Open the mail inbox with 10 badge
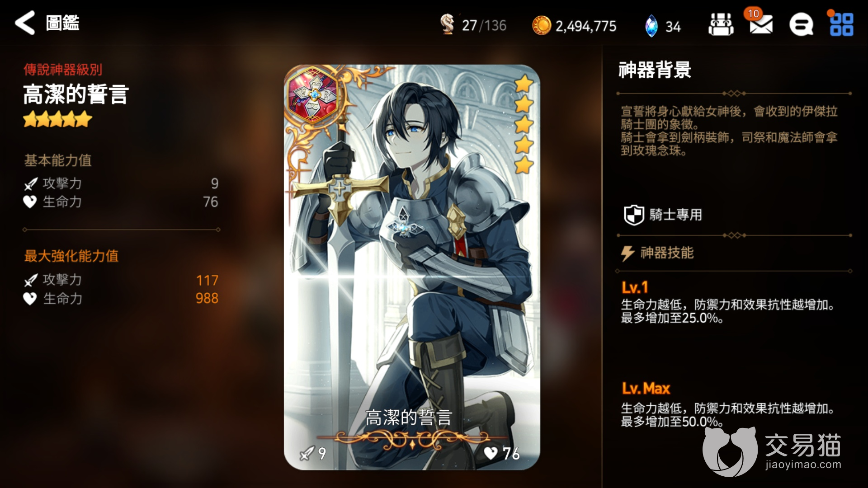The height and width of the screenshot is (488, 868). pyautogui.click(x=760, y=23)
